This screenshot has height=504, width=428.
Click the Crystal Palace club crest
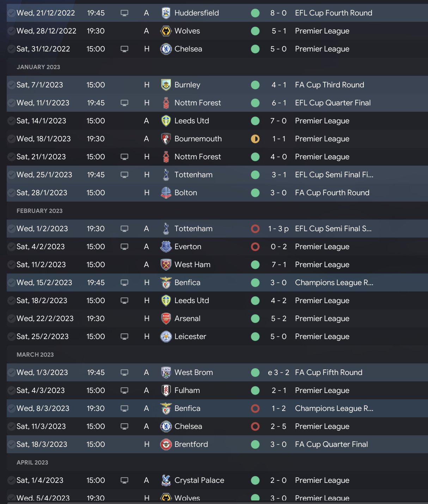pos(166,480)
